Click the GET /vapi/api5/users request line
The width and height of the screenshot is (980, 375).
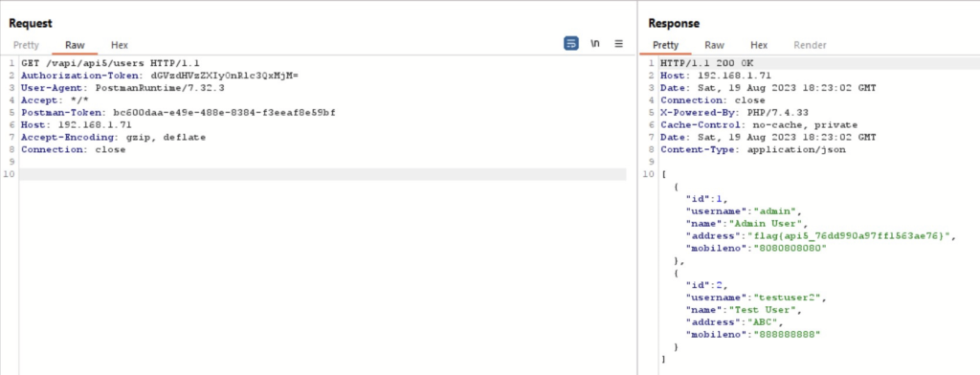pos(110,64)
